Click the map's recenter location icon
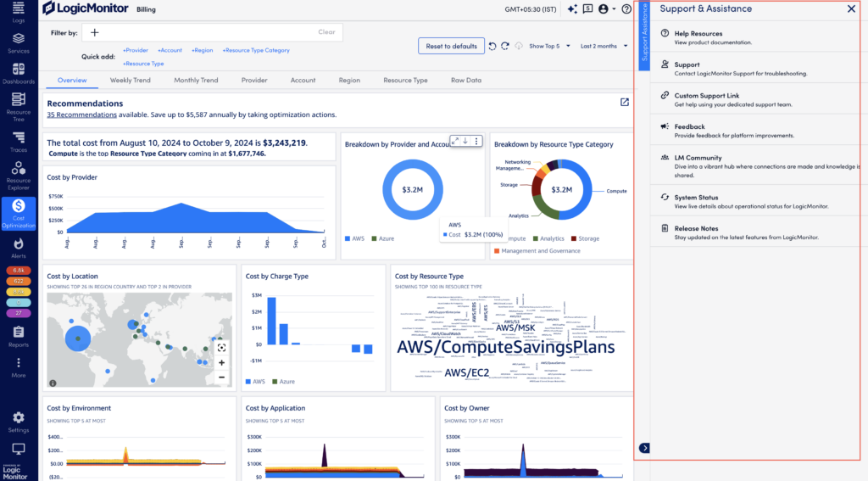Viewport: 868px width, 481px height. pos(221,348)
